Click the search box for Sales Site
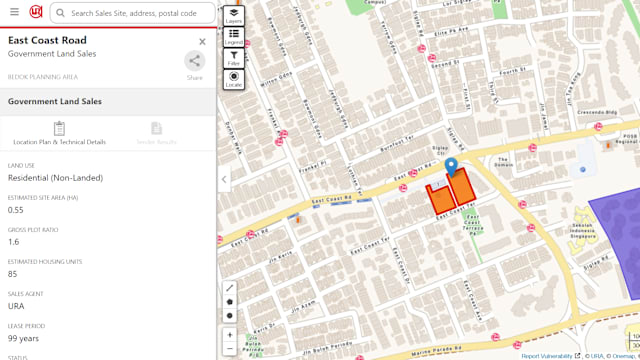640x360 pixels. (133, 13)
